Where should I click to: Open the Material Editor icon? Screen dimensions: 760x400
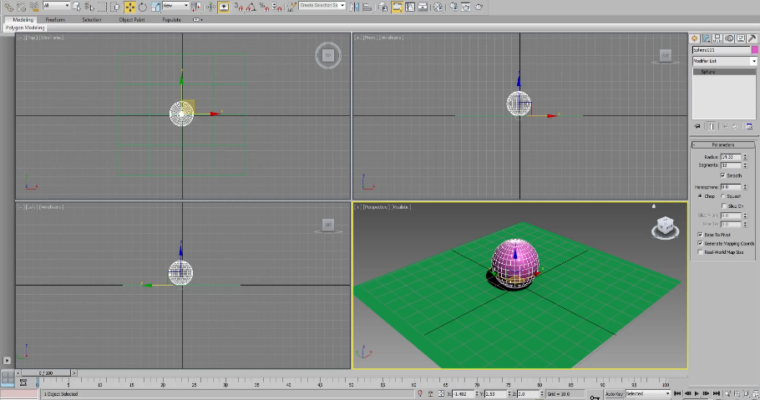coord(438,7)
